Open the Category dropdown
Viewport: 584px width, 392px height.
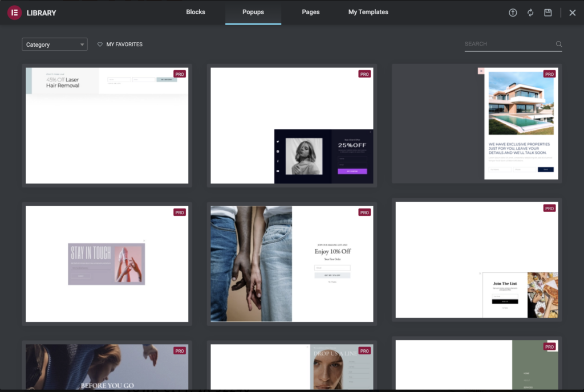pyautogui.click(x=55, y=44)
